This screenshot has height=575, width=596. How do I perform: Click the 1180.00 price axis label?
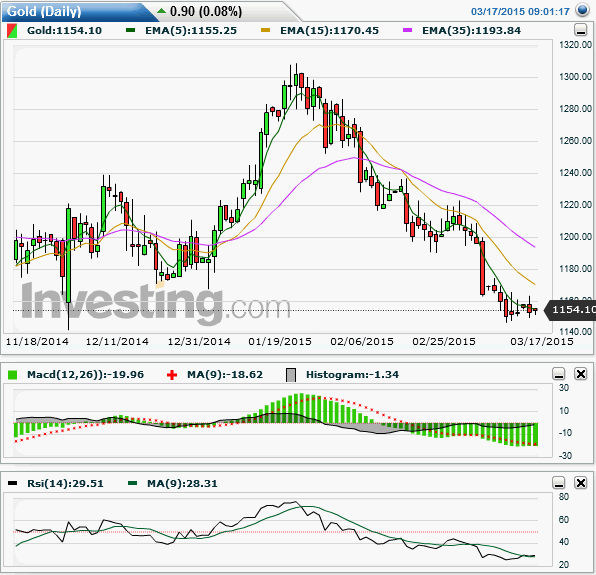click(x=575, y=269)
